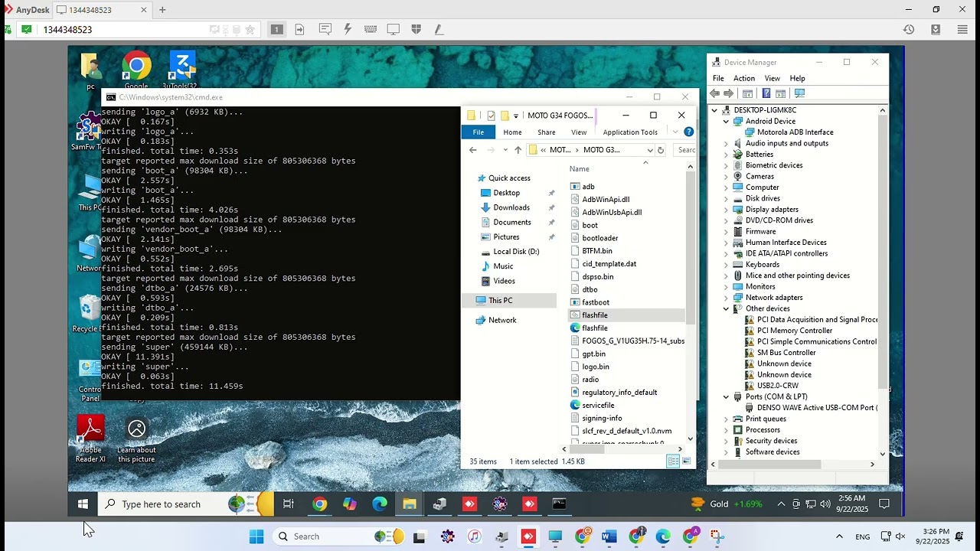Switch to Explorer Share ribbon tab
The height and width of the screenshot is (551, 980).
click(547, 132)
